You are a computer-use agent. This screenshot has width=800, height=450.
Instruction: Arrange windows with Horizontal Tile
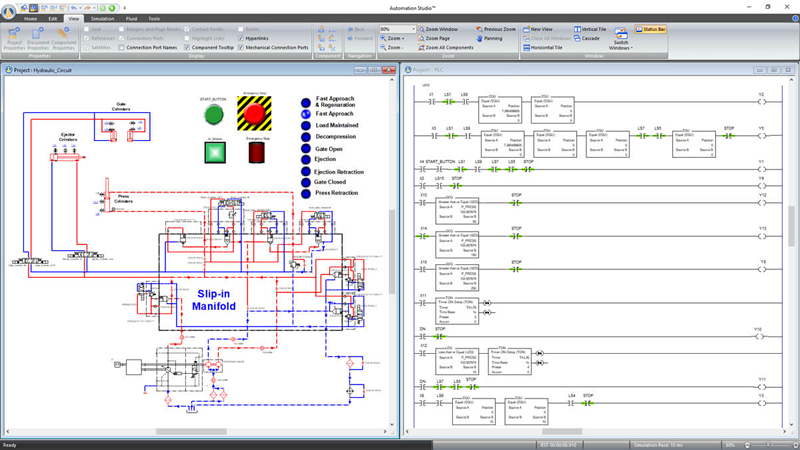tap(543, 47)
